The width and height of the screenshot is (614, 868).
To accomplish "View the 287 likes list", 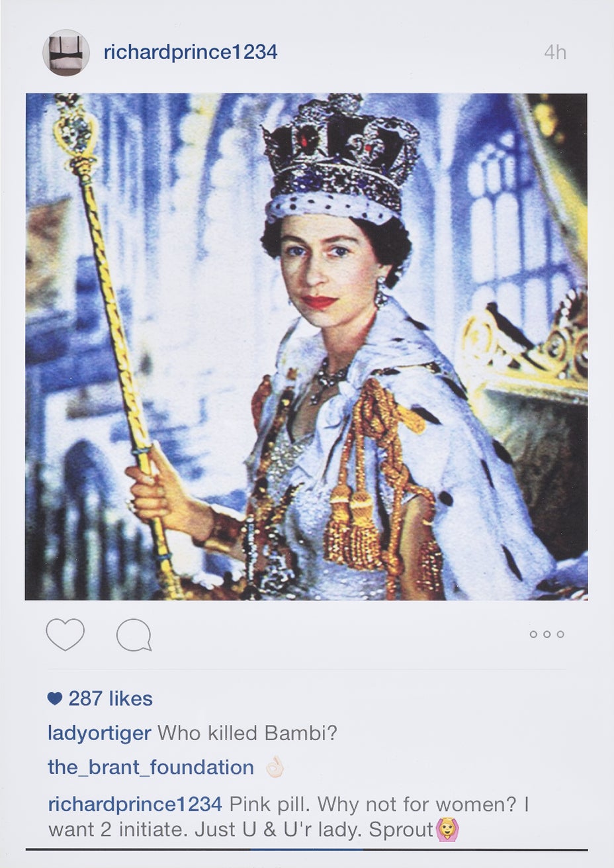I will (x=110, y=699).
